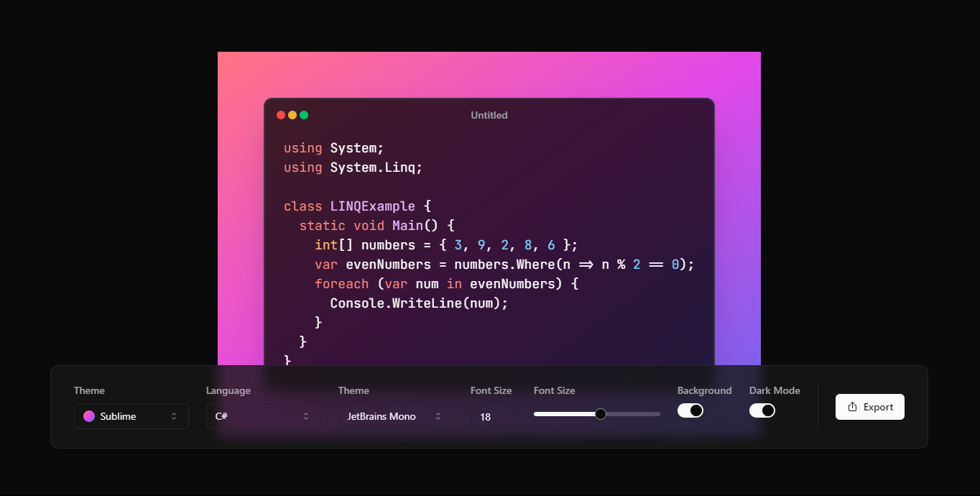980x496 pixels.
Task: Click the chevron icon on the JetBrains Mono selector
Action: pyautogui.click(x=438, y=415)
